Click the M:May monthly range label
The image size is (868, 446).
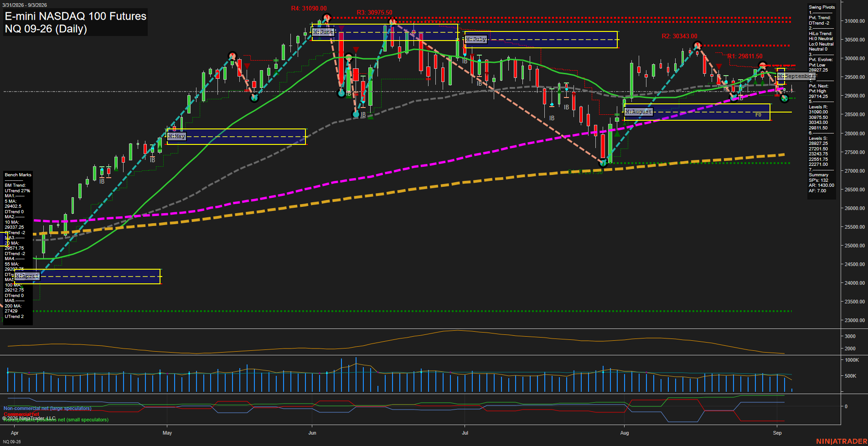176,136
